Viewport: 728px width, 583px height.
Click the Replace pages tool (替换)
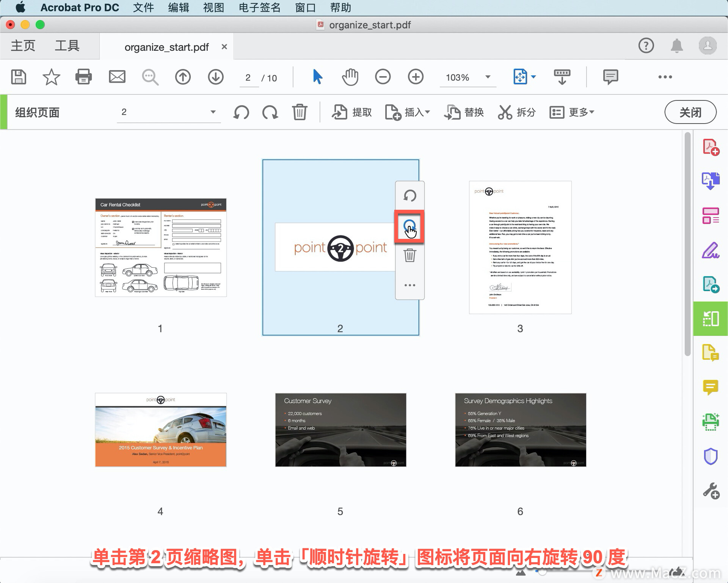(464, 112)
